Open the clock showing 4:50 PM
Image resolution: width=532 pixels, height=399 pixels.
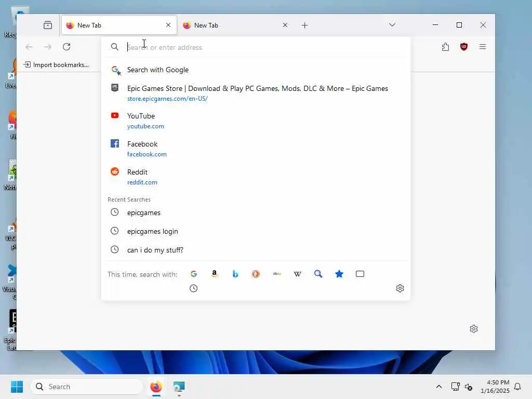tap(495, 387)
